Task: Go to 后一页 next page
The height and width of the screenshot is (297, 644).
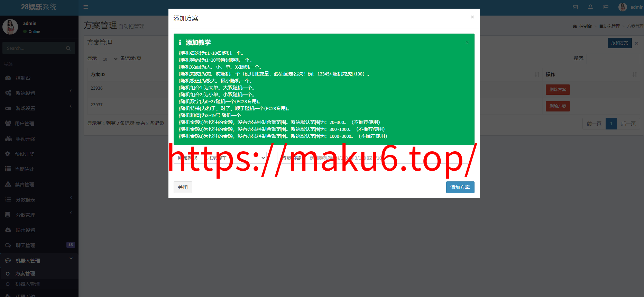Action: click(628, 124)
